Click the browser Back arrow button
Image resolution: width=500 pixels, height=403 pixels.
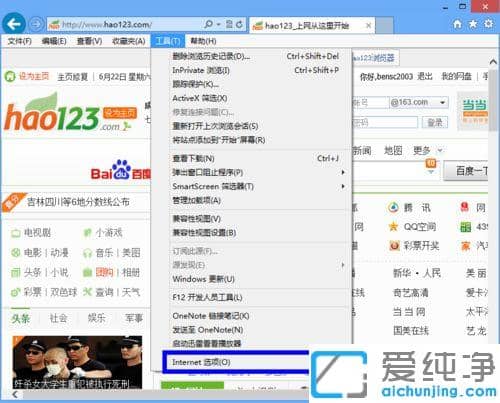14,24
